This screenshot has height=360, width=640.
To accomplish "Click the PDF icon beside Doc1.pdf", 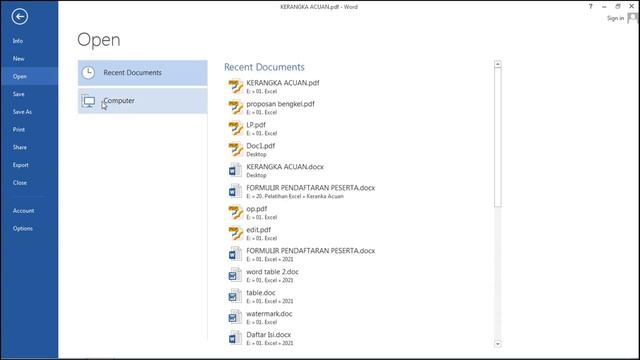I will (x=236, y=149).
